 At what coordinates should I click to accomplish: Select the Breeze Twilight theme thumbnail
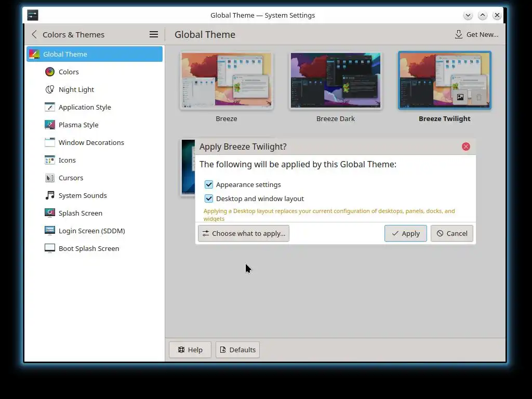click(445, 81)
